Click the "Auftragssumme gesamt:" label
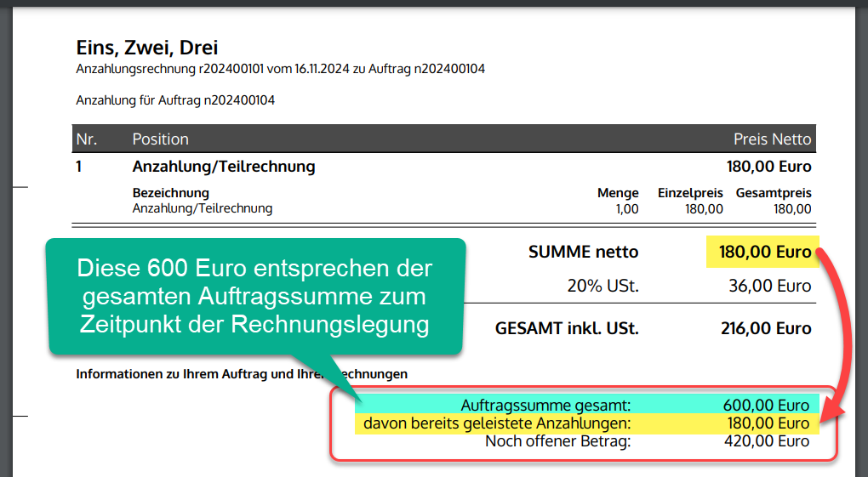868x477 pixels. pos(545,406)
